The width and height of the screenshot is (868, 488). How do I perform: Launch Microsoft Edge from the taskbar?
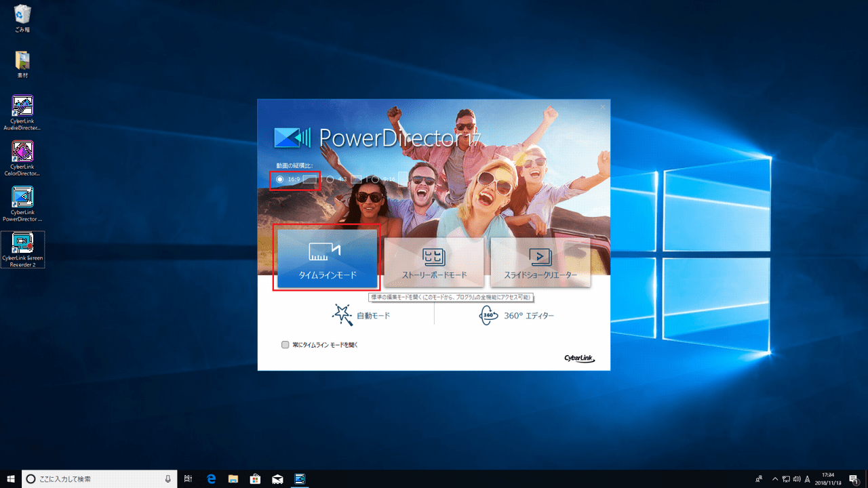pos(211,479)
